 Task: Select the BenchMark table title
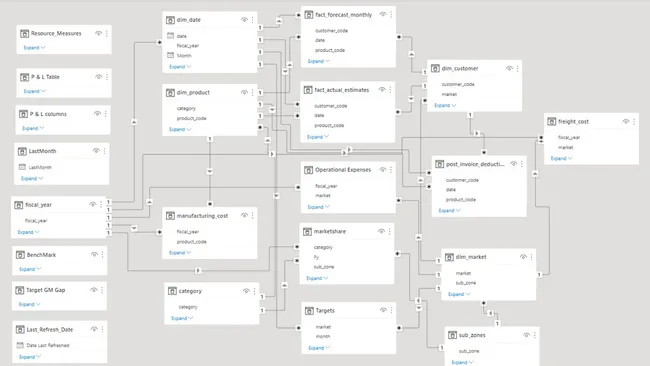pos(41,255)
